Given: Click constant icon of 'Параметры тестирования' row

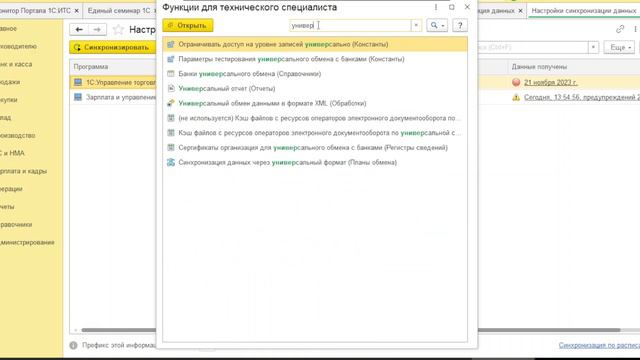Looking at the screenshot, I should pos(171,59).
